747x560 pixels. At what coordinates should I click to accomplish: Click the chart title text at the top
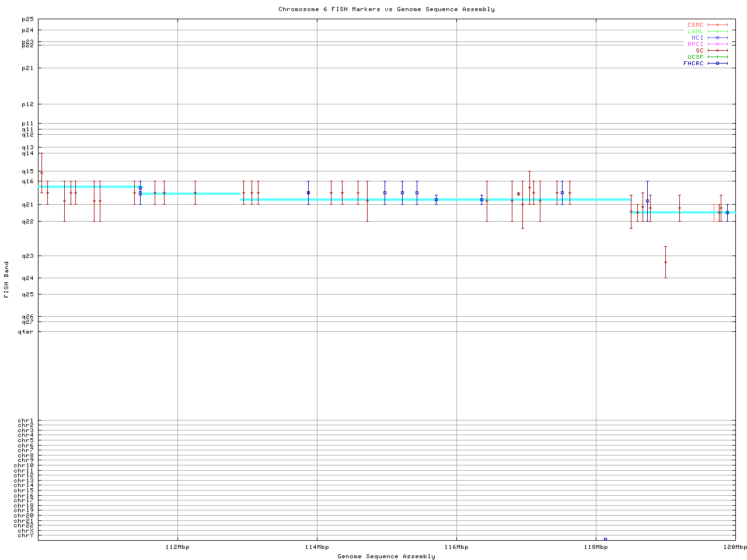tap(386, 9)
